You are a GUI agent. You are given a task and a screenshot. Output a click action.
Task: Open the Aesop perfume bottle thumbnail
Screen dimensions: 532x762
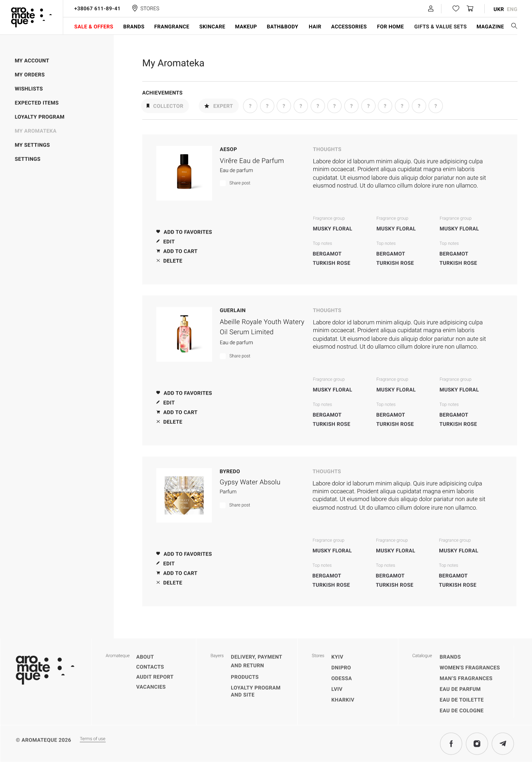(184, 173)
